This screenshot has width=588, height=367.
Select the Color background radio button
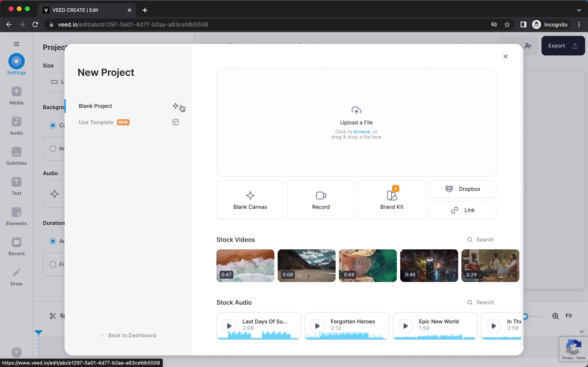pyautogui.click(x=52, y=125)
